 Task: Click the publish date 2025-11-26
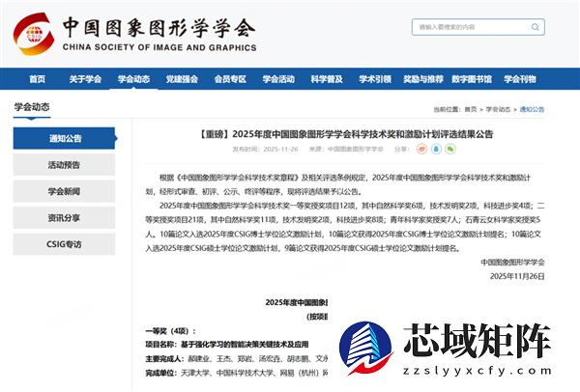click(280, 150)
